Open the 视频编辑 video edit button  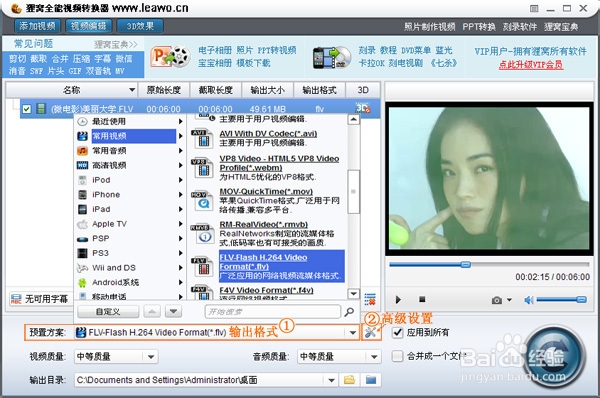[88, 26]
